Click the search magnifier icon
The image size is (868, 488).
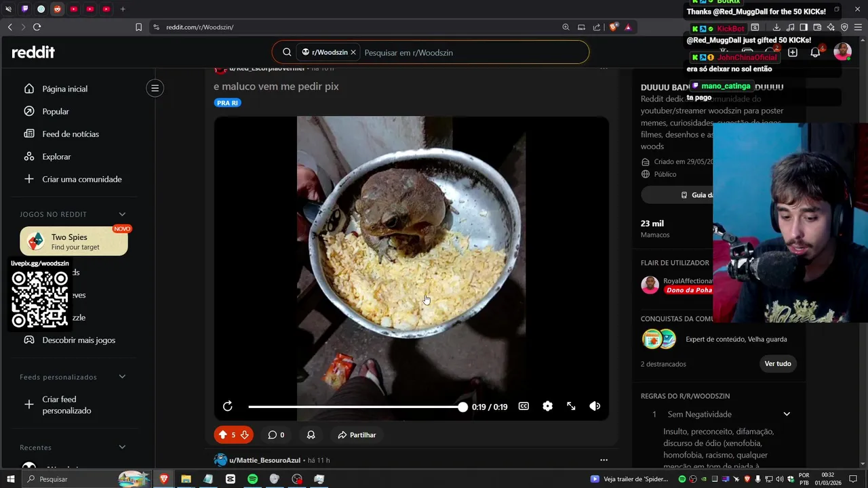(287, 52)
